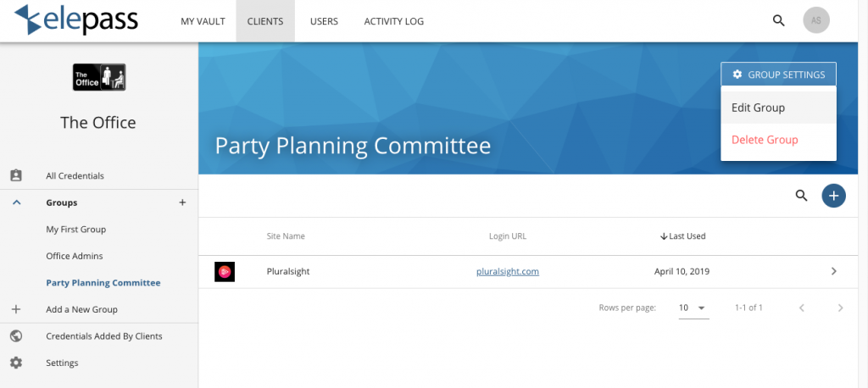The height and width of the screenshot is (388, 868).
Task: Click the plus icon beside Groups
Action: [182, 202]
